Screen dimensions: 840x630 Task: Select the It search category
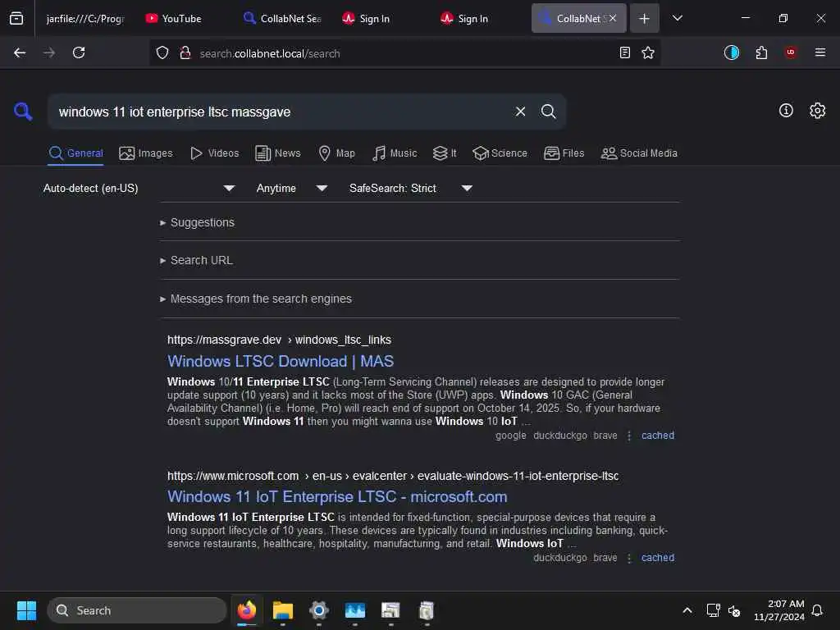click(445, 153)
